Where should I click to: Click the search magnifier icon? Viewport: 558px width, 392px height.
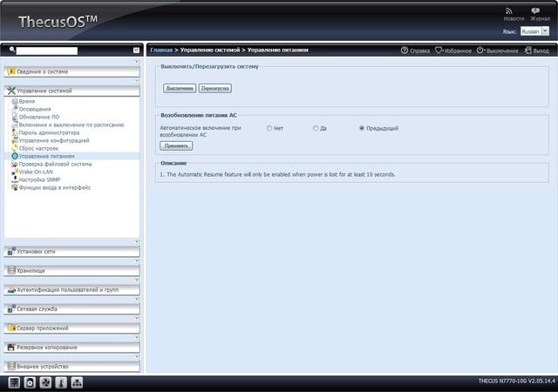[11, 50]
